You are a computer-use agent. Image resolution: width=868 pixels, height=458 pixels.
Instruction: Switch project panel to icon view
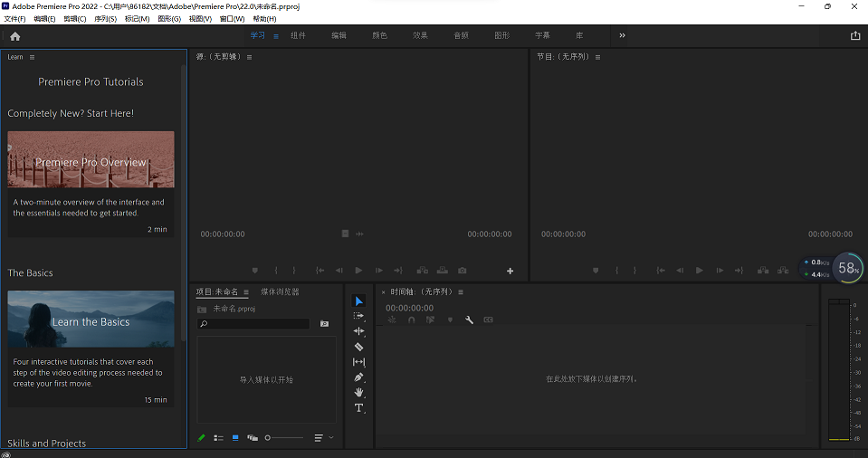click(x=235, y=437)
